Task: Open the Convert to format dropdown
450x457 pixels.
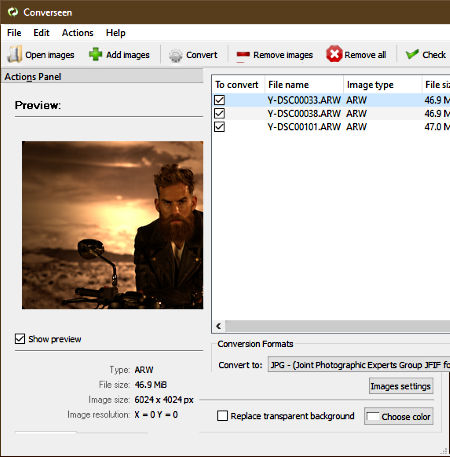Action: (x=359, y=365)
